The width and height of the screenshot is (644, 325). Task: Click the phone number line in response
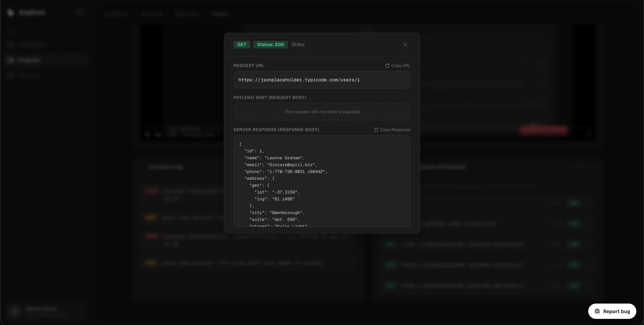(286, 172)
